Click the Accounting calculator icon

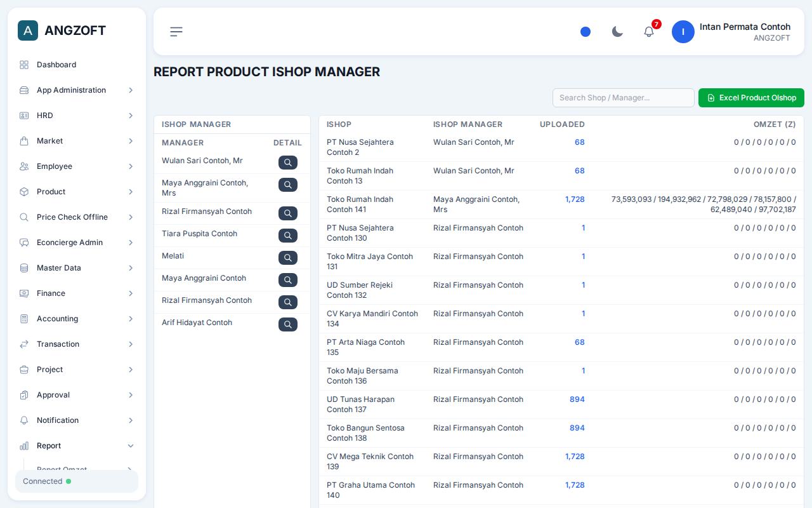click(x=24, y=319)
